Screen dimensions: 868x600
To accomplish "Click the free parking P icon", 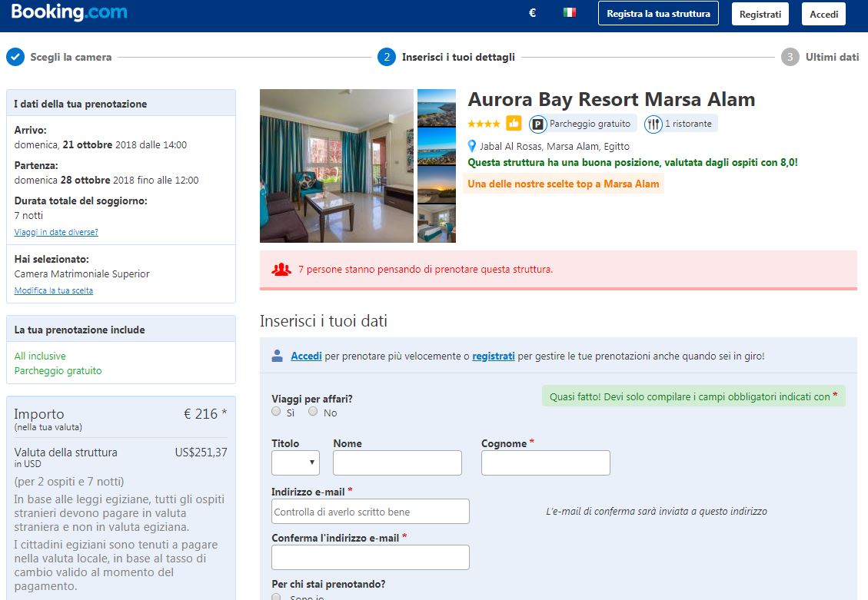I will click(537, 124).
